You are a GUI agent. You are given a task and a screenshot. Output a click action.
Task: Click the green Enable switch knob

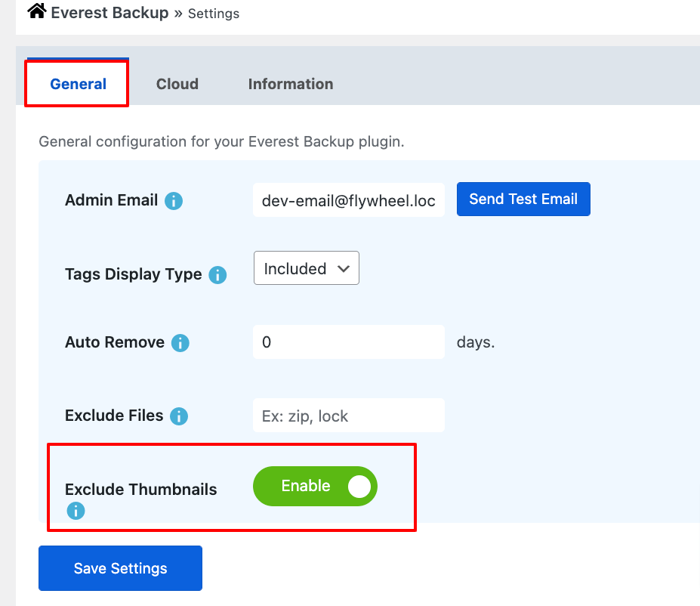coord(360,486)
